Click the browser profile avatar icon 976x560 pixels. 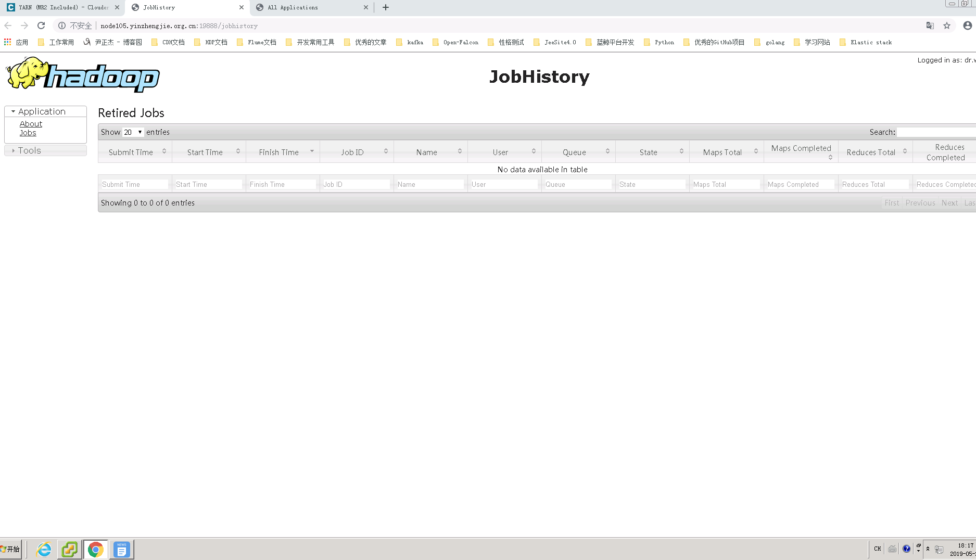tap(968, 25)
